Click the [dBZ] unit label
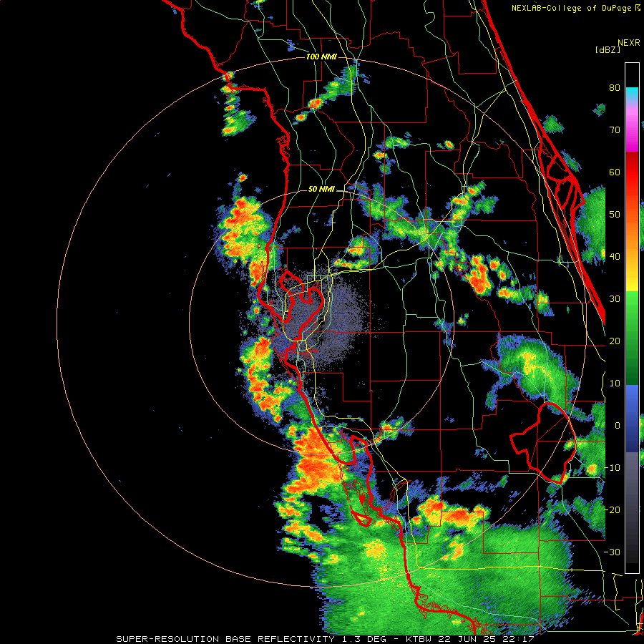Image resolution: width=644 pixels, height=644 pixels. (608, 50)
